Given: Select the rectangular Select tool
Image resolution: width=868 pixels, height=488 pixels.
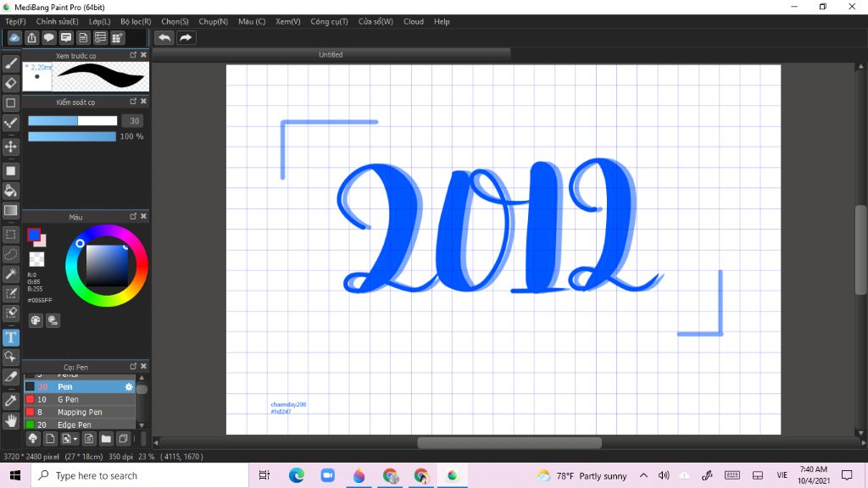Looking at the screenshot, I should coord(10,235).
